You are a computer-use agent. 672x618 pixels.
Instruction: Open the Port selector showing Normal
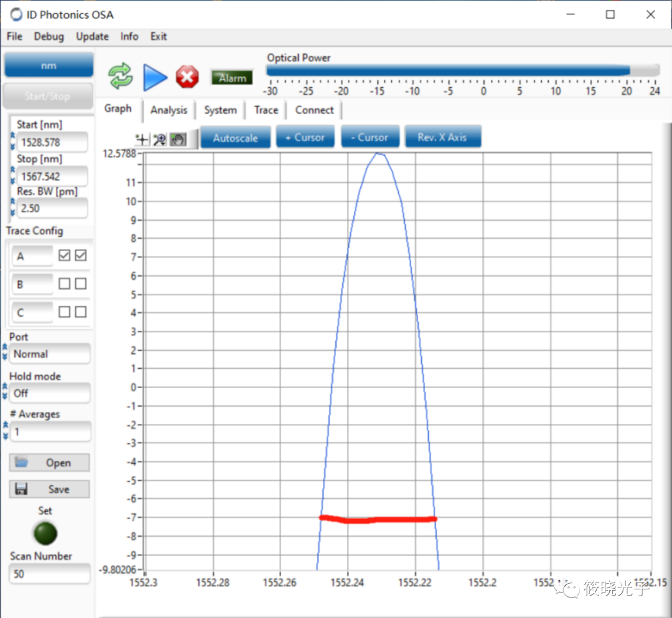click(x=50, y=354)
